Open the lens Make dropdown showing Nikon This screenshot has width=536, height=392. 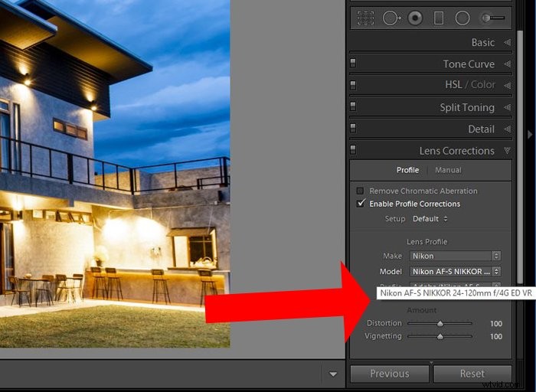coord(456,256)
